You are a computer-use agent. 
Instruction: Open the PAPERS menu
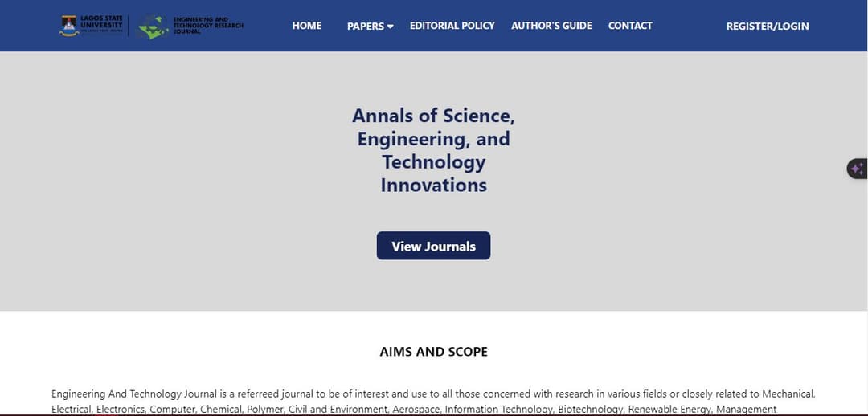click(370, 26)
